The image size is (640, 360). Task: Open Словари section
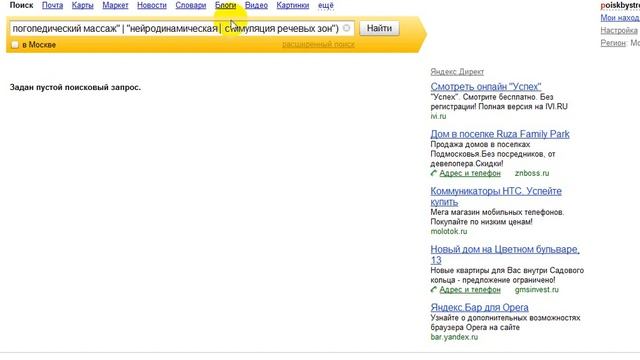[191, 5]
